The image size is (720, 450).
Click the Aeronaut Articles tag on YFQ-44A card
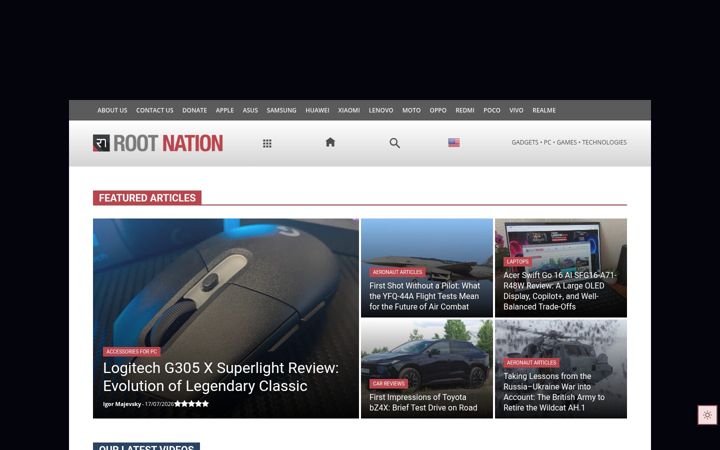pos(397,272)
